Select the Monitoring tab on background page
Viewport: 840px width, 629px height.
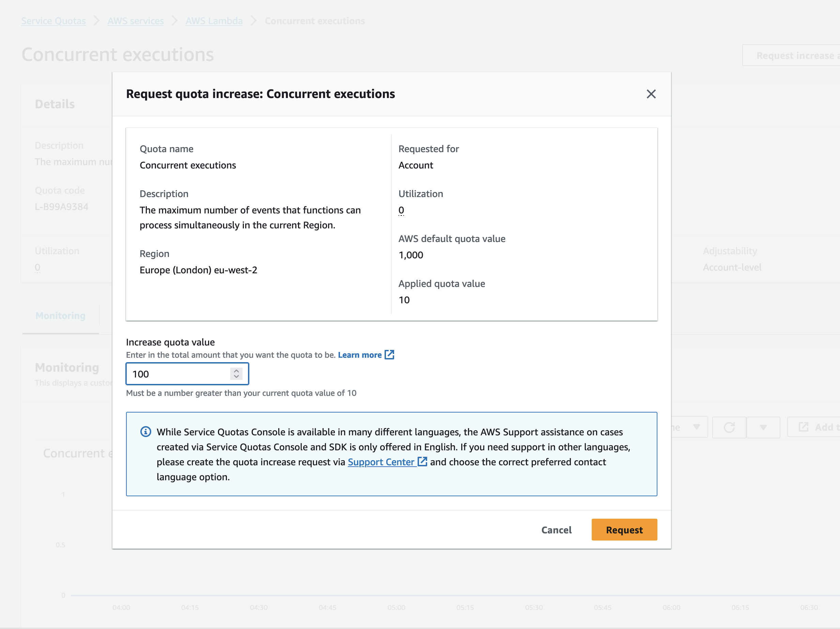point(60,316)
